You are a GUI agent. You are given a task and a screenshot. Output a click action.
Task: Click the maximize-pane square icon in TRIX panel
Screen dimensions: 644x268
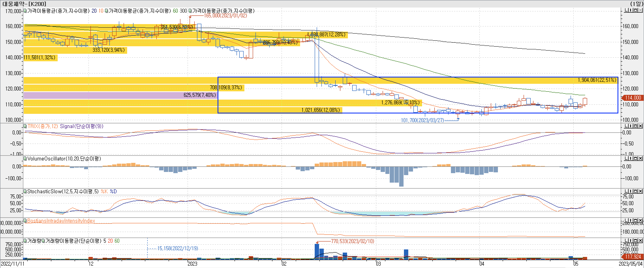point(636,126)
